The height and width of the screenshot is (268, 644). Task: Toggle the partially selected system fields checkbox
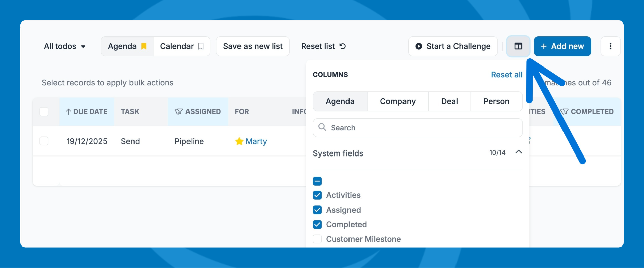tap(317, 181)
